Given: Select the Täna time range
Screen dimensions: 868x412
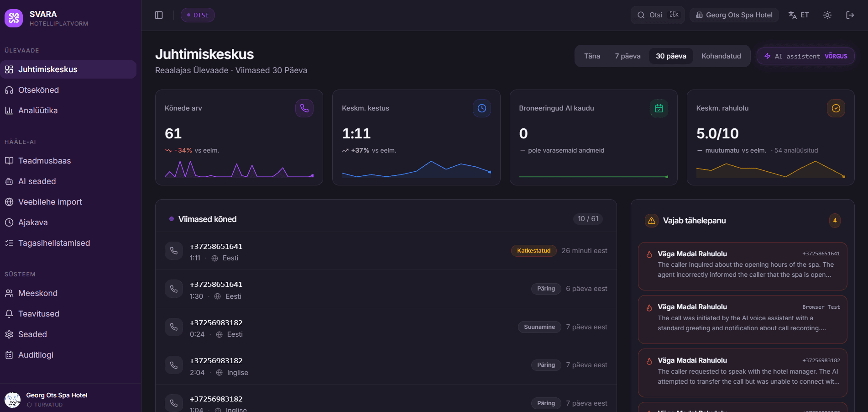Looking at the screenshot, I should coord(592,56).
